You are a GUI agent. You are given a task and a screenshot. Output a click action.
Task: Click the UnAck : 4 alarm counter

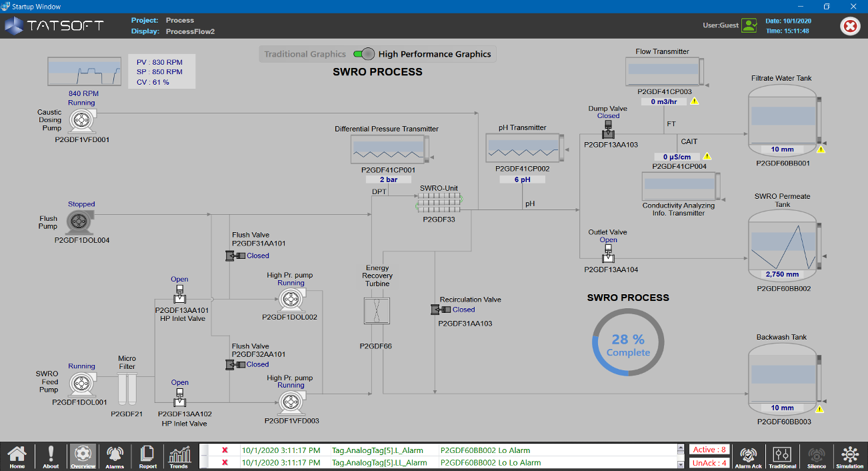[x=709, y=462]
